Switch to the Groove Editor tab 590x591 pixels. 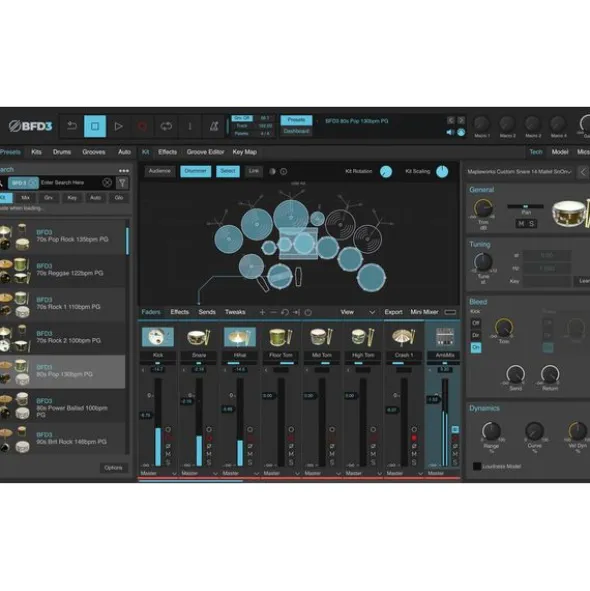pyautogui.click(x=205, y=152)
